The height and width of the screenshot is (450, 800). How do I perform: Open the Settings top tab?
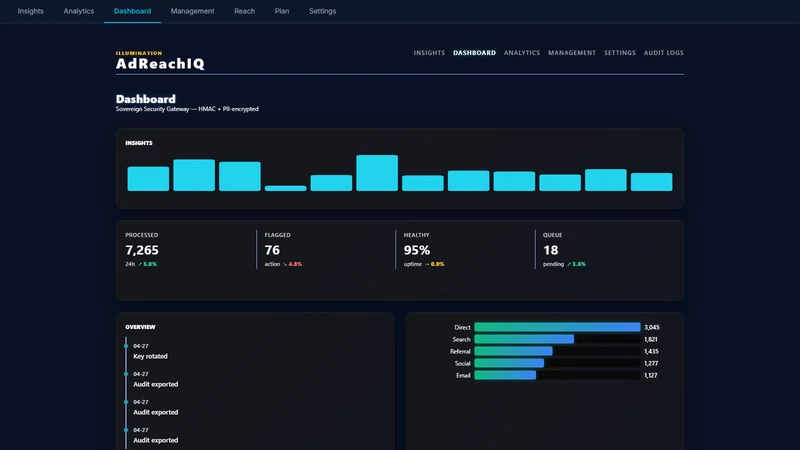[322, 11]
